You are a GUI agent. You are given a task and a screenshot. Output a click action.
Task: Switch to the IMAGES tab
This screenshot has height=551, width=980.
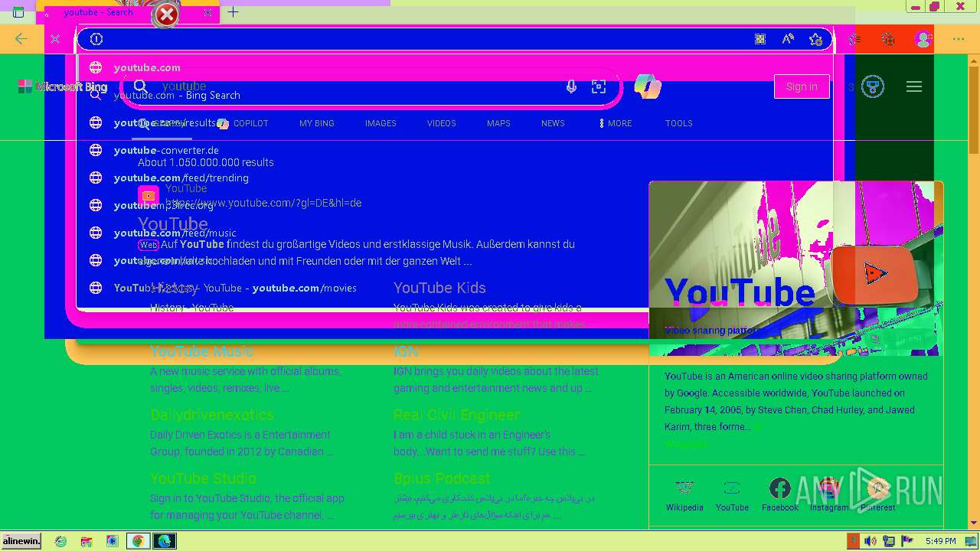click(381, 123)
